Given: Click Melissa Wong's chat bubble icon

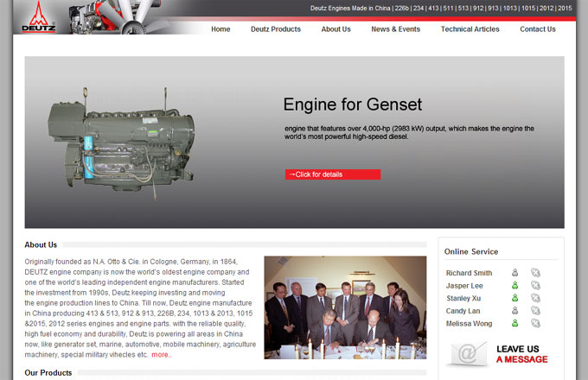Looking at the screenshot, I should [535, 323].
